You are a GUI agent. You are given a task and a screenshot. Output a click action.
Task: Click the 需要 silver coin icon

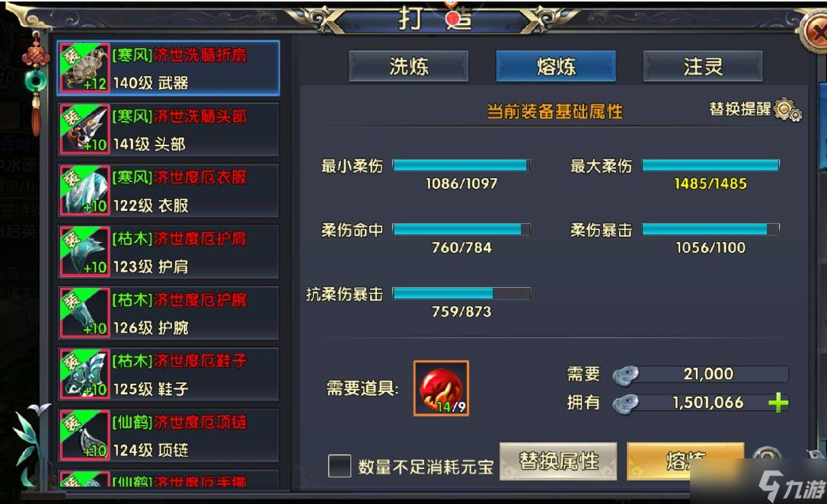click(625, 375)
